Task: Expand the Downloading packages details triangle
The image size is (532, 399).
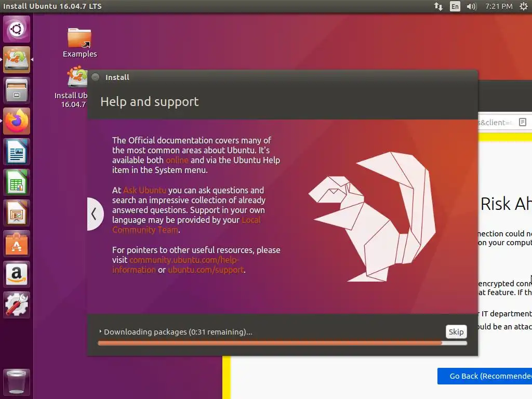Action: (100, 331)
